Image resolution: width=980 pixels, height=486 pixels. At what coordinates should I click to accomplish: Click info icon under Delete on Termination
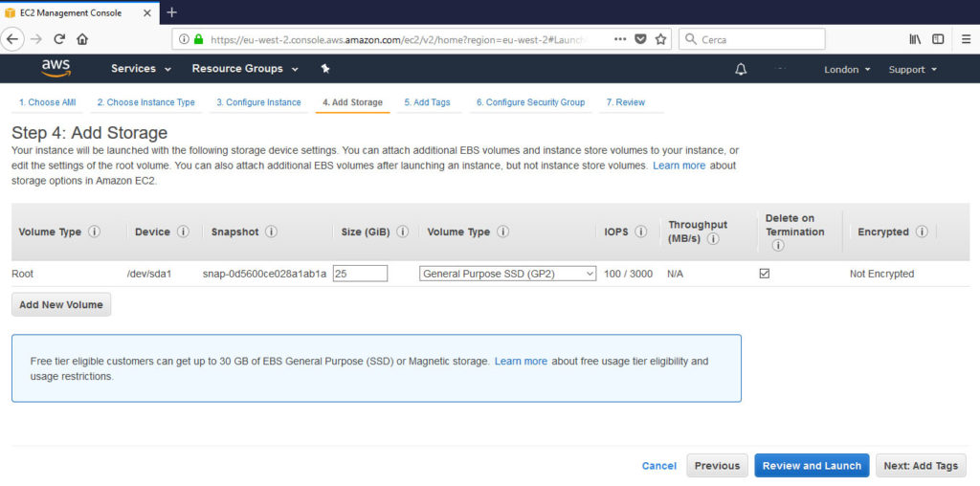pyautogui.click(x=777, y=246)
